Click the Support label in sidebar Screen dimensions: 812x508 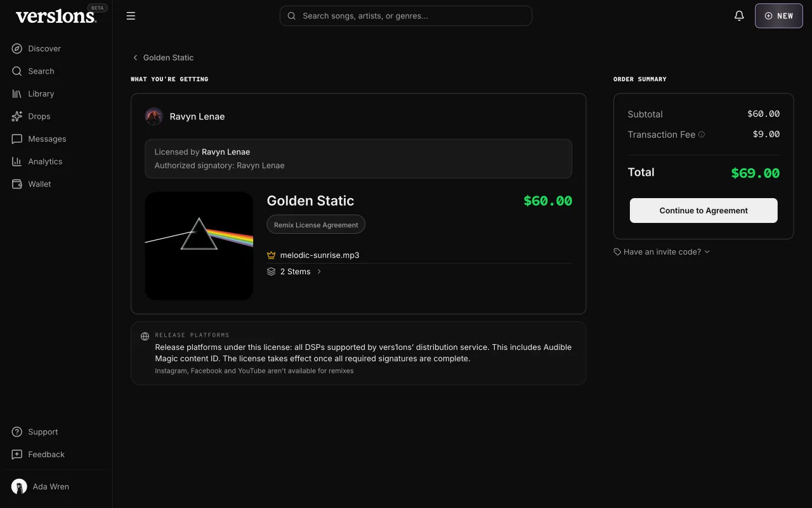(x=43, y=432)
